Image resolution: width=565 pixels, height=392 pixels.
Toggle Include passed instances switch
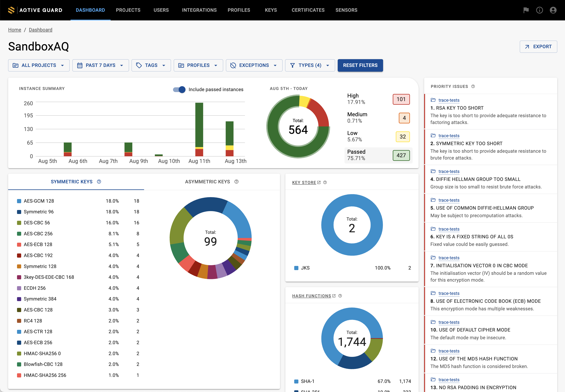point(179,89)
